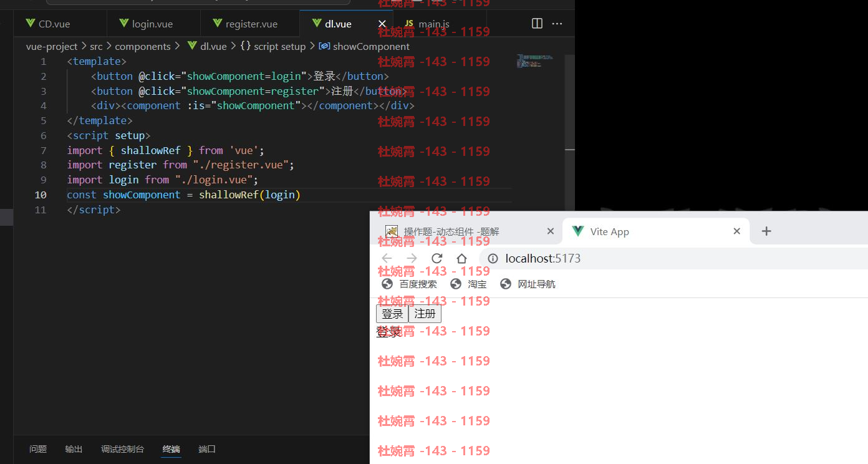868x464 pixels.
Task: Switch to 操作题-动态组件 browser tab
Action: click(x=468, y=231)
